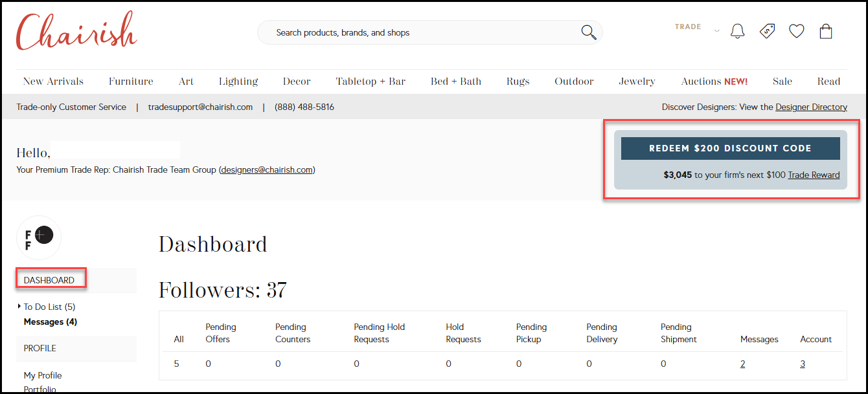Click the $3,045 reward amount
Image resolution: width=868 pixels, height=394 pixels.
pyautogui.click(x=678, y=175)
